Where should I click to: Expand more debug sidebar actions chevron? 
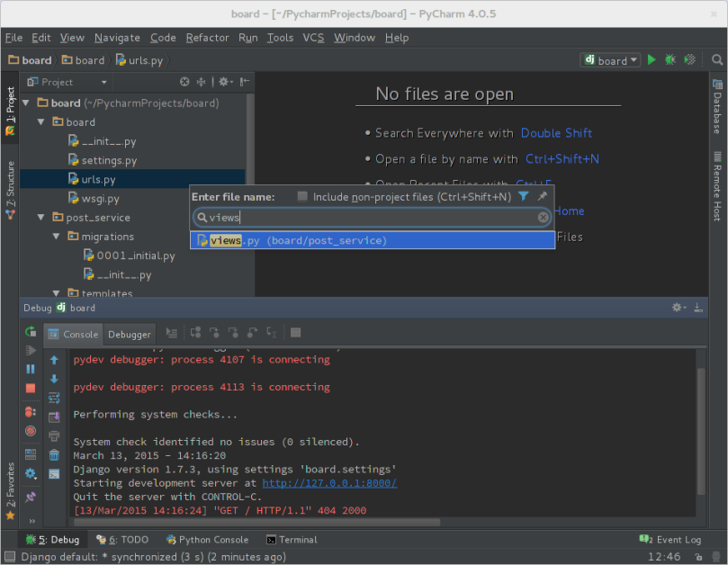32,521
